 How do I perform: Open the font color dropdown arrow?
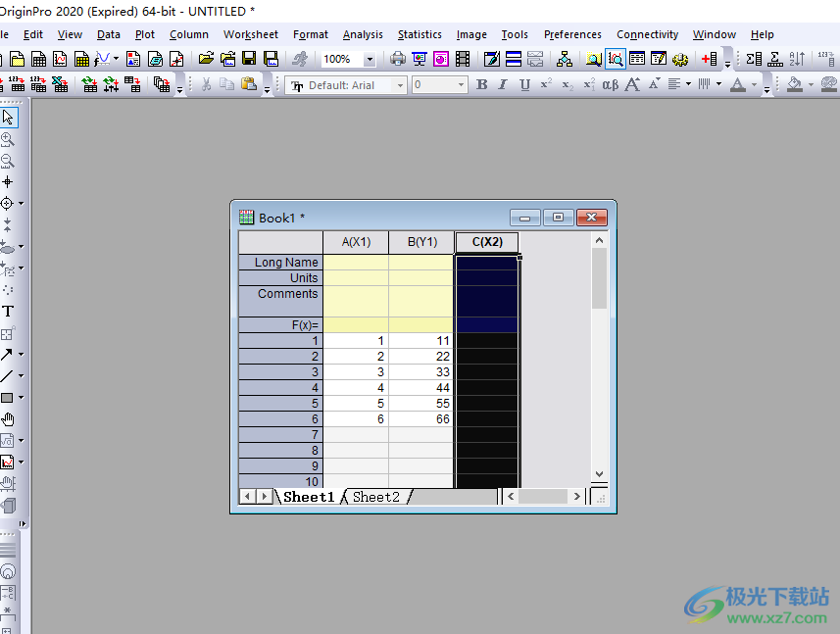[x=755, y=84]
